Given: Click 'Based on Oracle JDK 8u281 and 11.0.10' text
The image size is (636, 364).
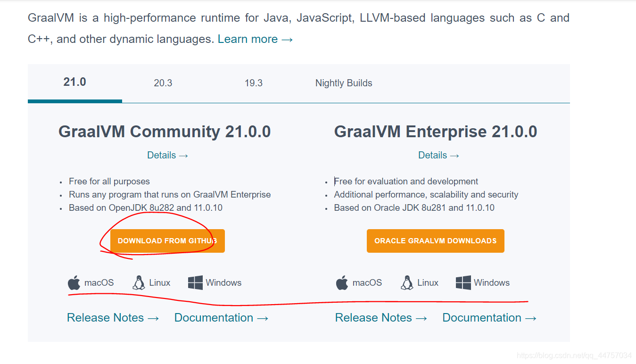Looking at the screenshot, I should coord(414,208).
